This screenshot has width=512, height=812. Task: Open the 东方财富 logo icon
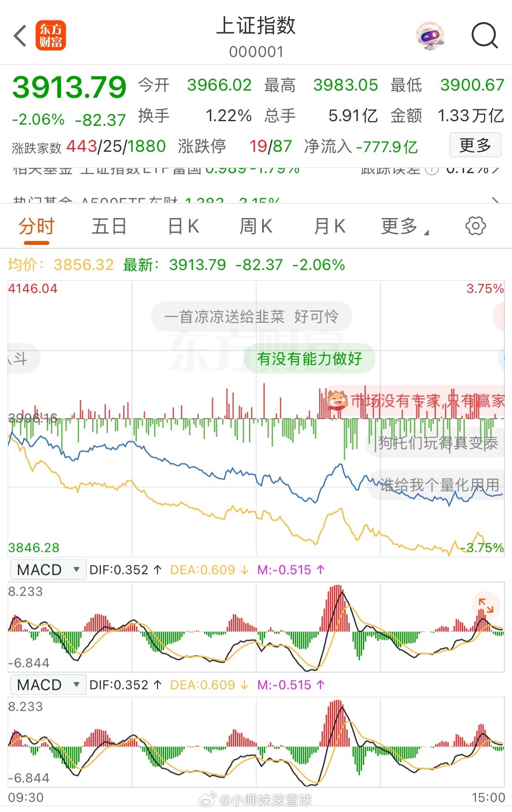coord(51,36)
